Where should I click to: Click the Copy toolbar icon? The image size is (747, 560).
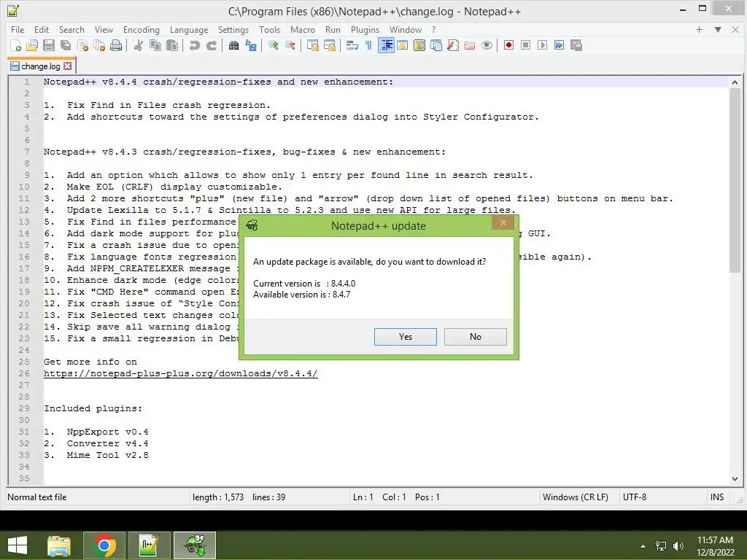pyautogui.click(x=155, y=45)
